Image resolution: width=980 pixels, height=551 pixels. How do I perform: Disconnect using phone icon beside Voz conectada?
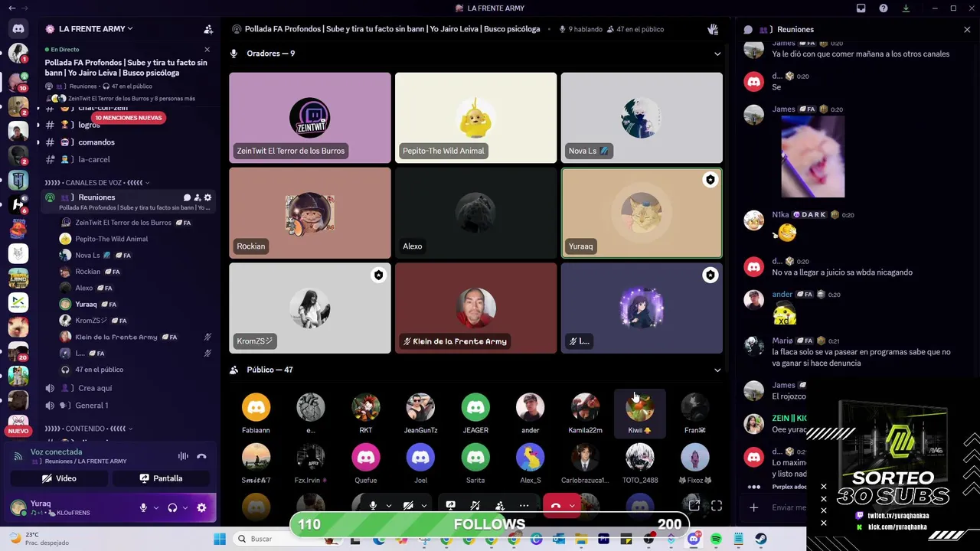pyautogui.click(x=201, y=456)
